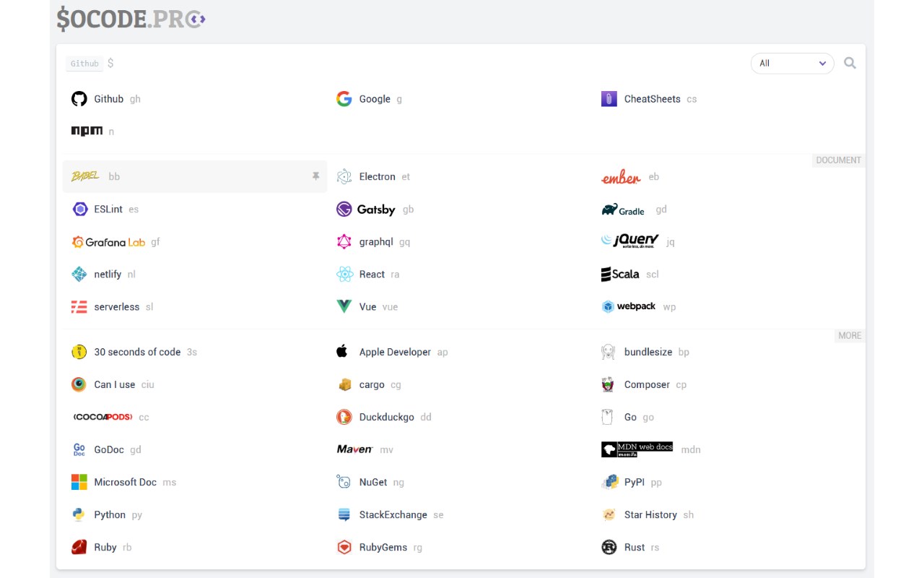Click the CocoaPods logo
The width and height of the screenshot is (924, 578).
[102, 417]
